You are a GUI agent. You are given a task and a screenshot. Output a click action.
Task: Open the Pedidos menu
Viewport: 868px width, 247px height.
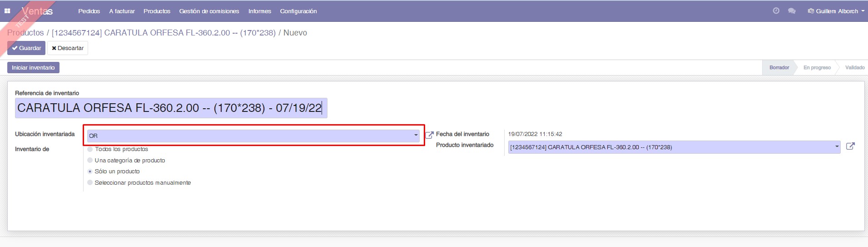coord(89,11)
